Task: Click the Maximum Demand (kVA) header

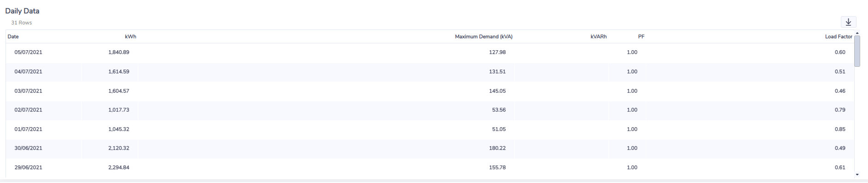Action: pos(484,36)
